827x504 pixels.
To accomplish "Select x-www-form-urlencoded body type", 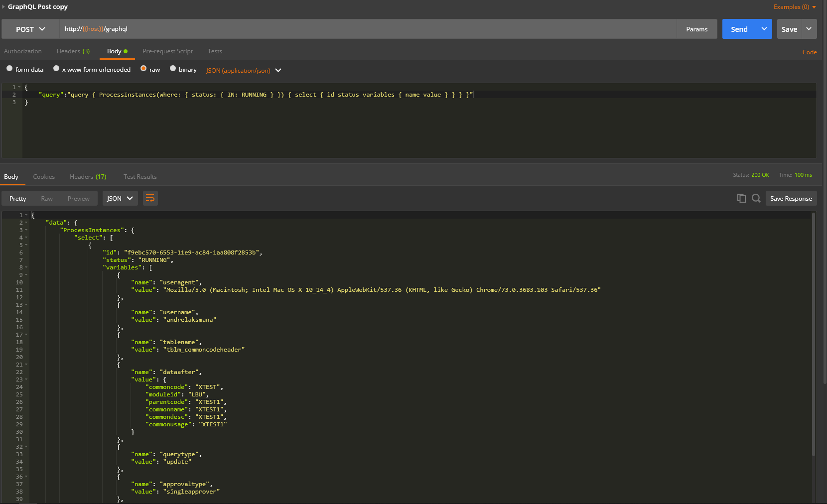I will pos(56,69).
